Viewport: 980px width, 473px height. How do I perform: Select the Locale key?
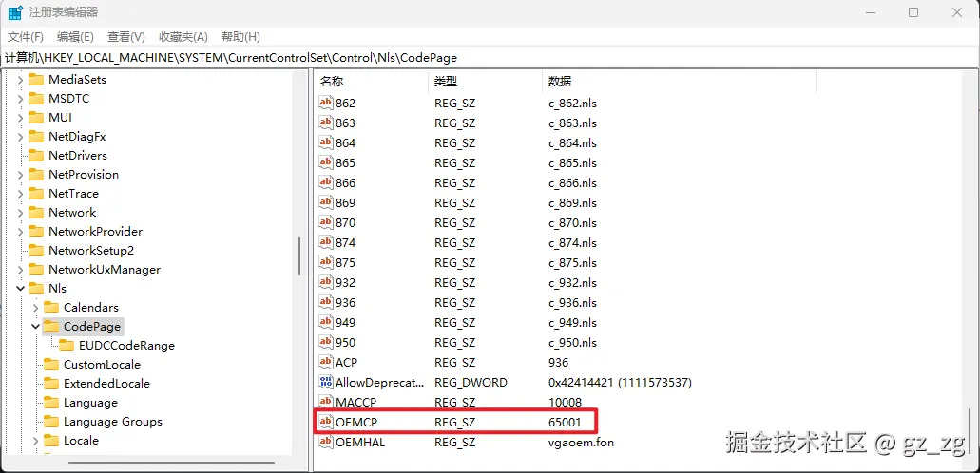pyautogui.click(x=81, y=441)
